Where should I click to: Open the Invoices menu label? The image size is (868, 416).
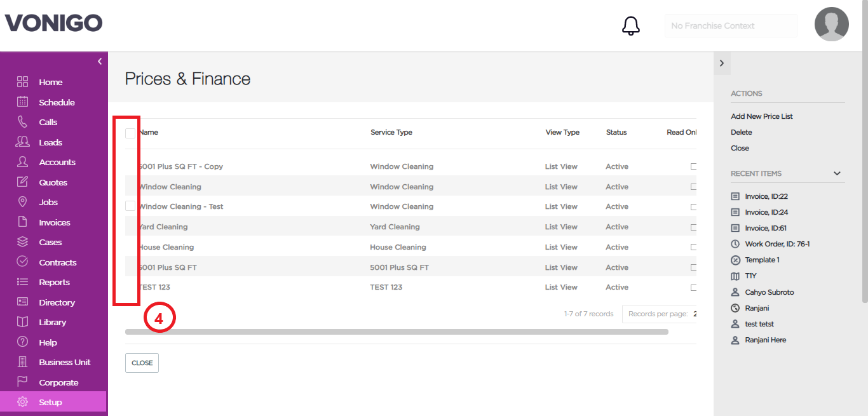tap(55, 222)
